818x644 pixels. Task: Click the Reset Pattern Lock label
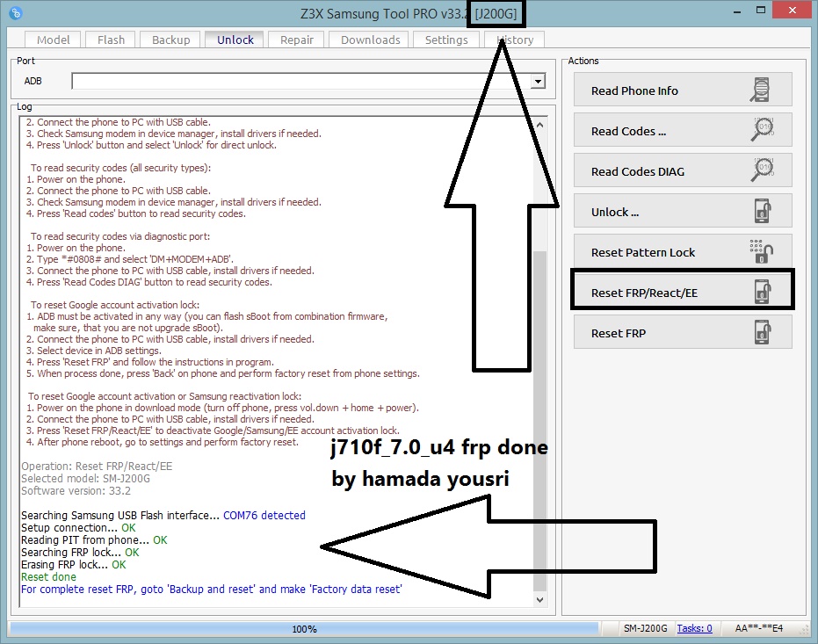click(643, 252)
